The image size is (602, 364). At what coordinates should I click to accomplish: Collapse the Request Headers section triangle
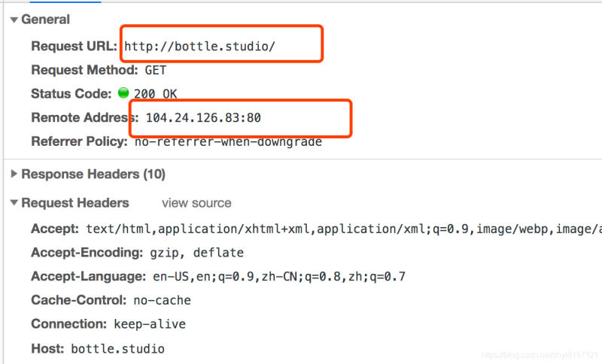(14, 202)
